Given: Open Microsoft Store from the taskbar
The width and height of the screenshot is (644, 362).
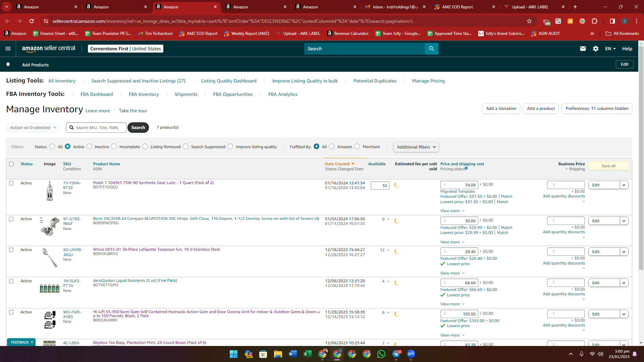Looking at the screenshot, I should [263, 354].
